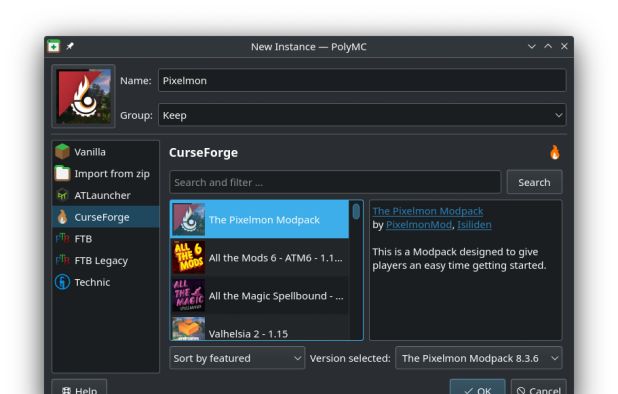The image size is (618, 394).
Task: Select the CurseForge page label
Action: 106,217
